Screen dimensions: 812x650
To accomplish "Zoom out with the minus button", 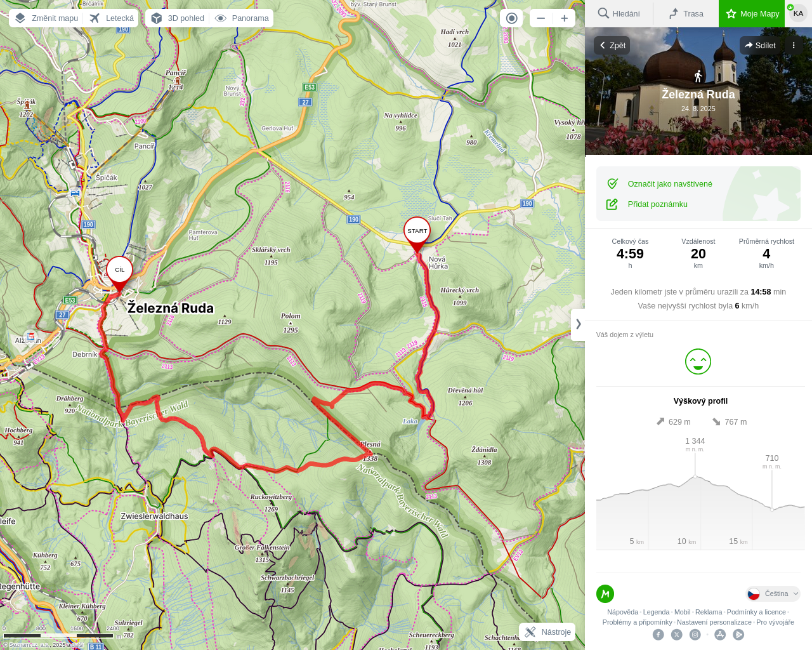I will coord(541,18).
